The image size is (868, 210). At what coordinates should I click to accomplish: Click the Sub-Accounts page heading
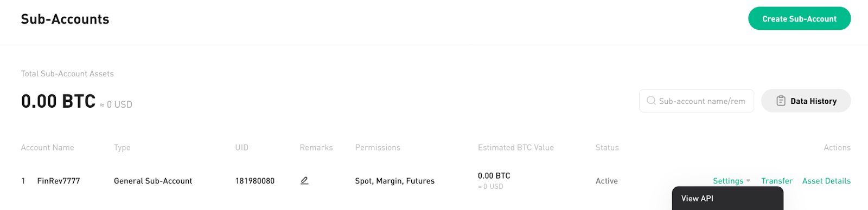click(65, 19)
